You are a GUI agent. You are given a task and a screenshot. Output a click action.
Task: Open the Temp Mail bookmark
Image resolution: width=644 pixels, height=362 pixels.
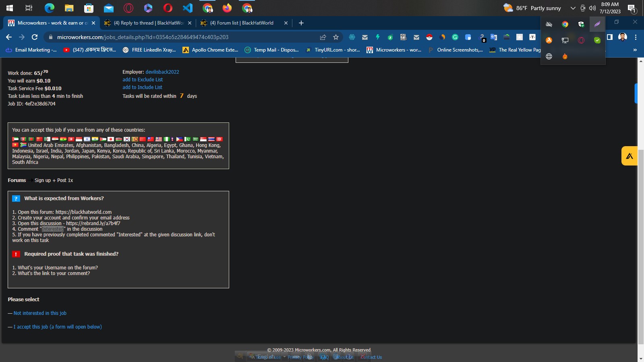click(x=272, y=50)
